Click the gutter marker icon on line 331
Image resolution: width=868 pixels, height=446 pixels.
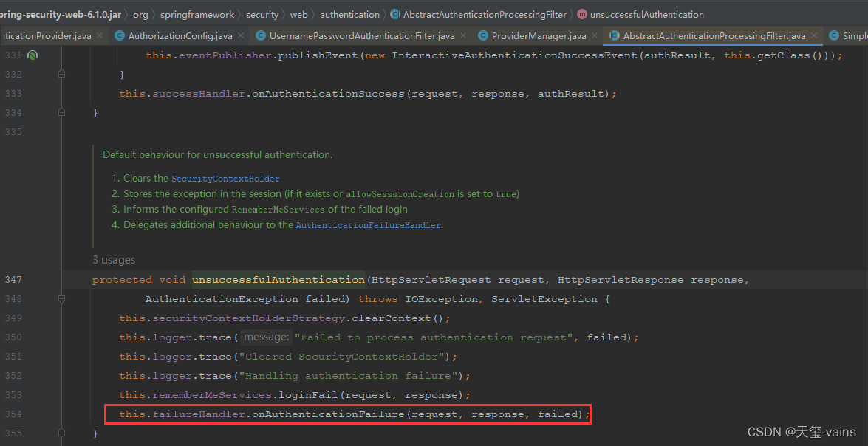click(x=33, y=55)
